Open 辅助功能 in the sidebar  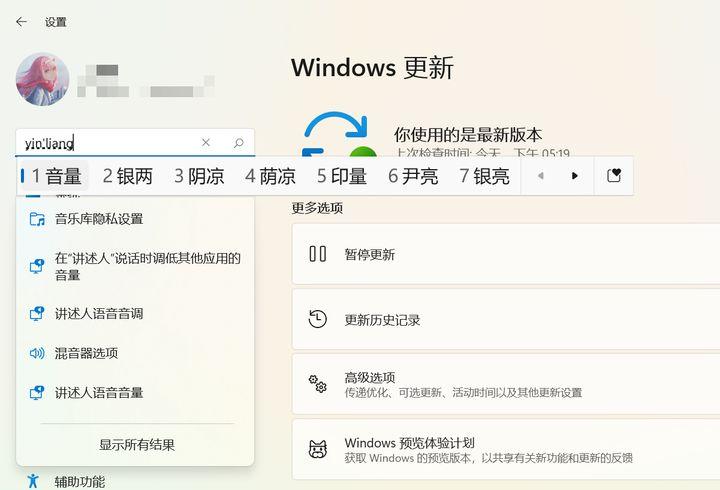coord(79,481)
